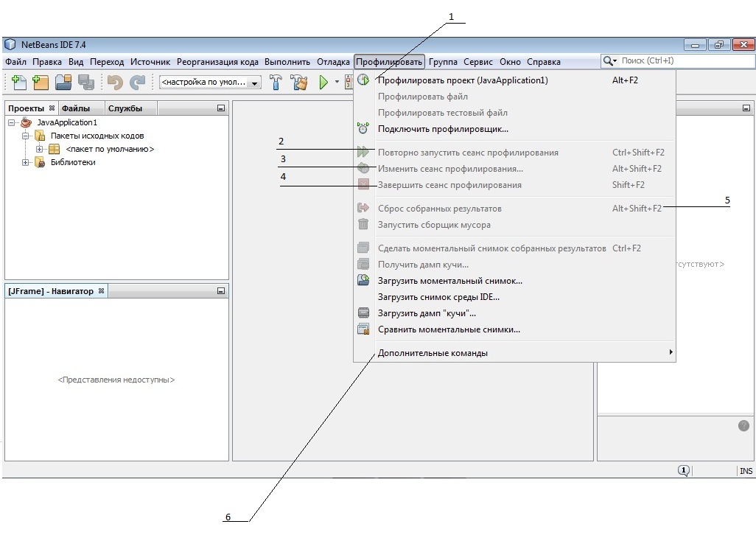Open the Файл menu
Image resolution: width=756 pixels, height=555 pixels.
pos(15,62)
